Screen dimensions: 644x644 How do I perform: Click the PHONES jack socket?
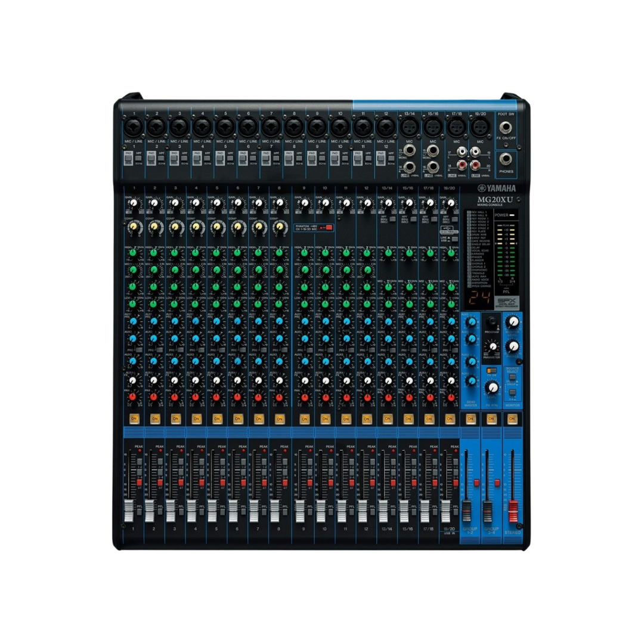(506, 159)
